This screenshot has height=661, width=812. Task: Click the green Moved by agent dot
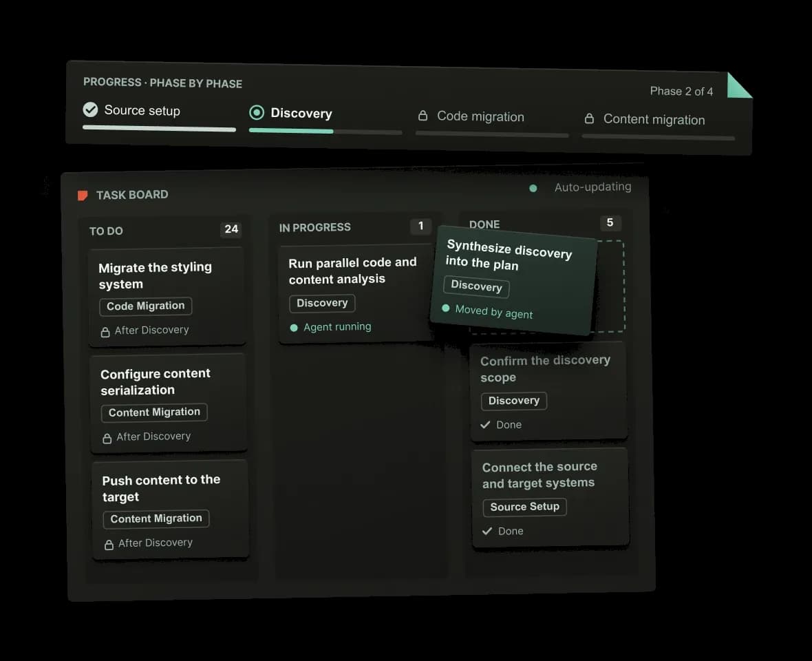(445, 308)
